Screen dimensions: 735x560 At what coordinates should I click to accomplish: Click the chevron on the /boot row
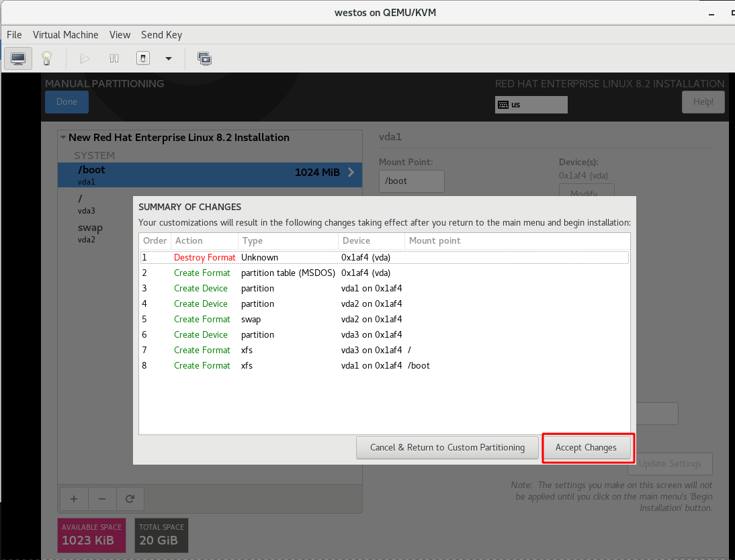pos(351,172)
